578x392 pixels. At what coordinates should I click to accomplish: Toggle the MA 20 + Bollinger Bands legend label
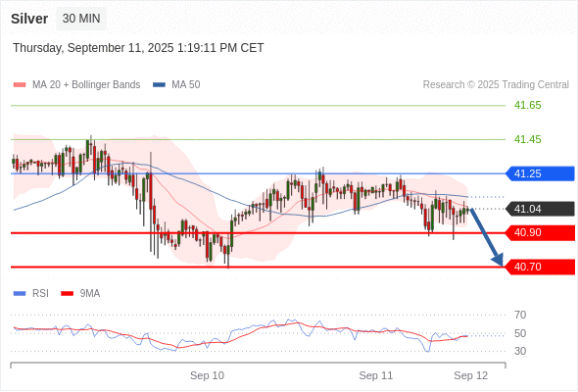point(86,85)
